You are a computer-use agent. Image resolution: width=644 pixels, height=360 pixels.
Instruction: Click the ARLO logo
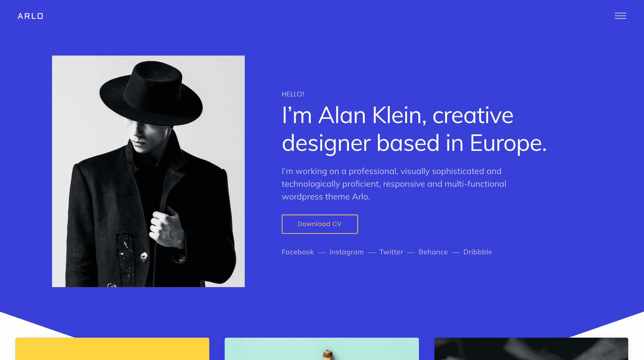coord(30,16)
